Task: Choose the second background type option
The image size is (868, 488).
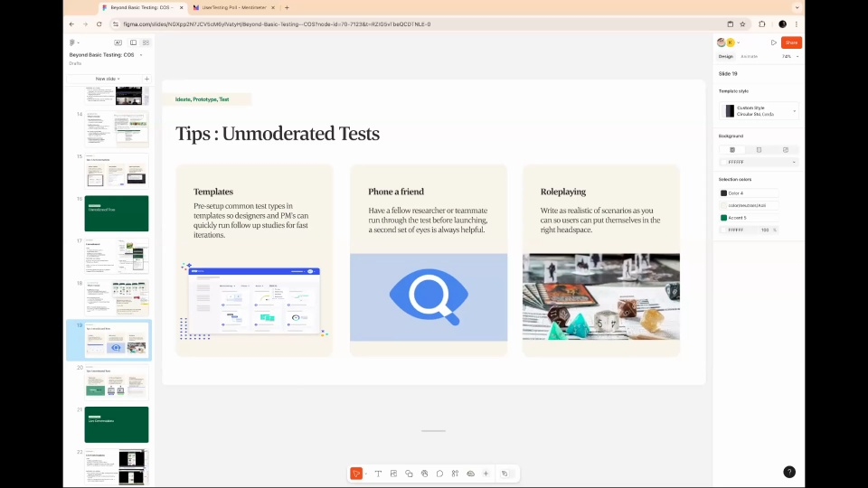Action: [759, 150]
